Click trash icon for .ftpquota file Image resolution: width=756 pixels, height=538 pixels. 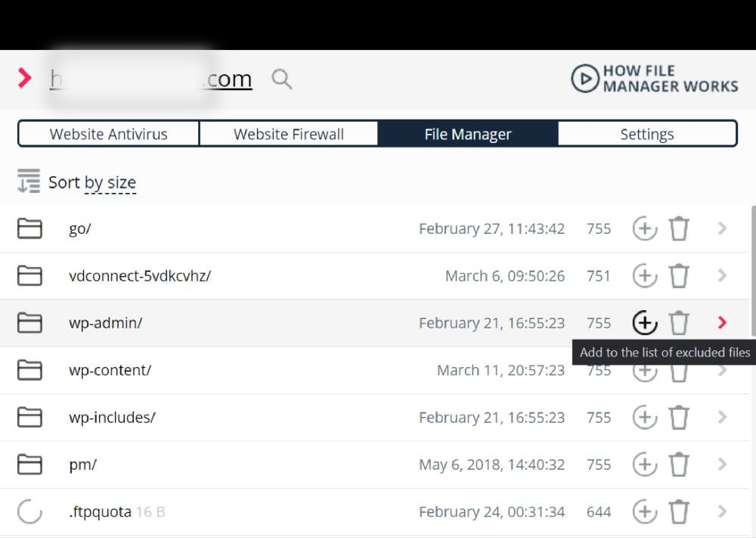coord(679,512)
